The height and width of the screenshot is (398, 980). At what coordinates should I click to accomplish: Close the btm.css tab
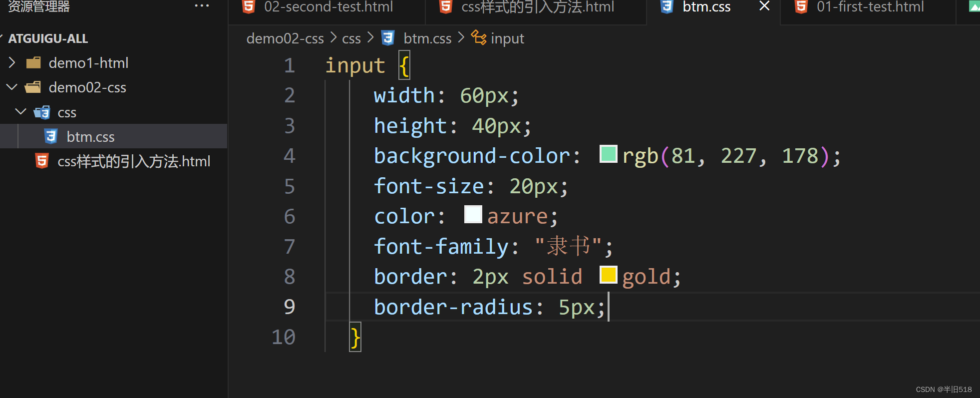764,6
